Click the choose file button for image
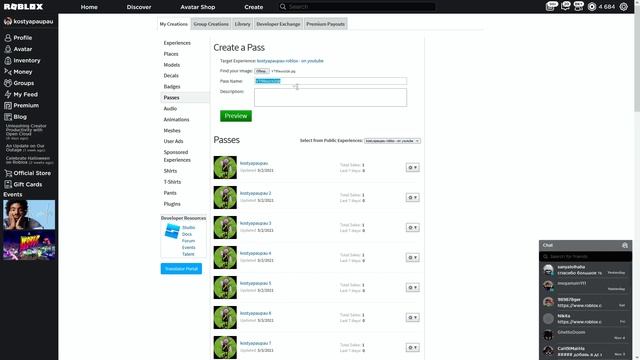640x360 pixels. pos(262,71)
